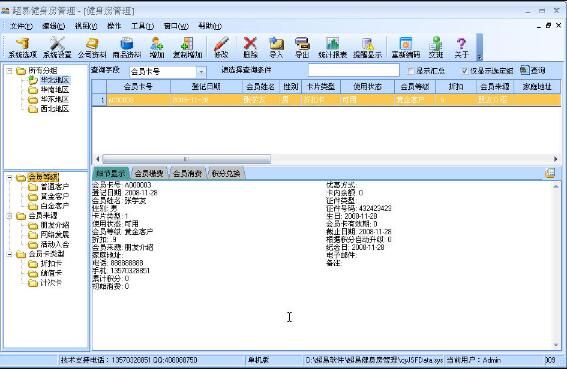
Task: Collapse the 所有分组 tree node
Action: [x=10, y=71]
